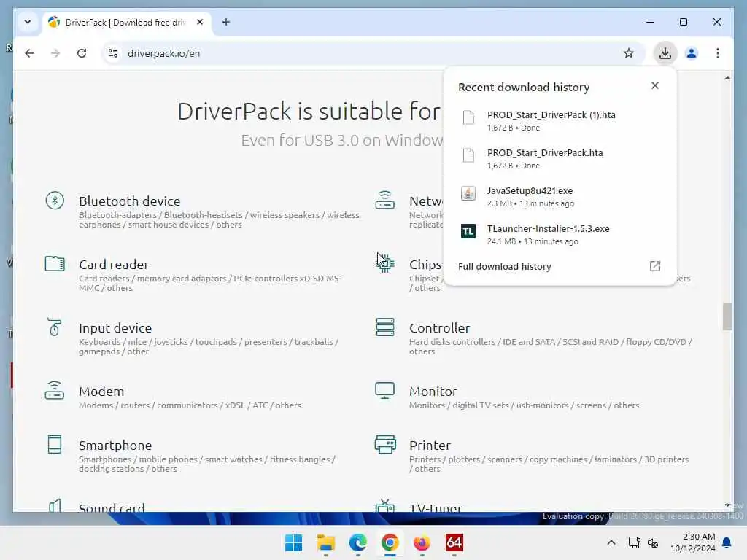The image size is (747, 560).
Task: Click the TLauncher installer TL icon
Action: 468,231
